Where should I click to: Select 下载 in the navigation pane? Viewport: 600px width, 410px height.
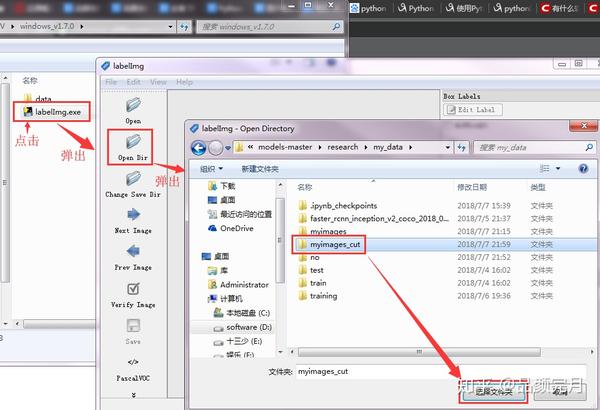point(222,186)
